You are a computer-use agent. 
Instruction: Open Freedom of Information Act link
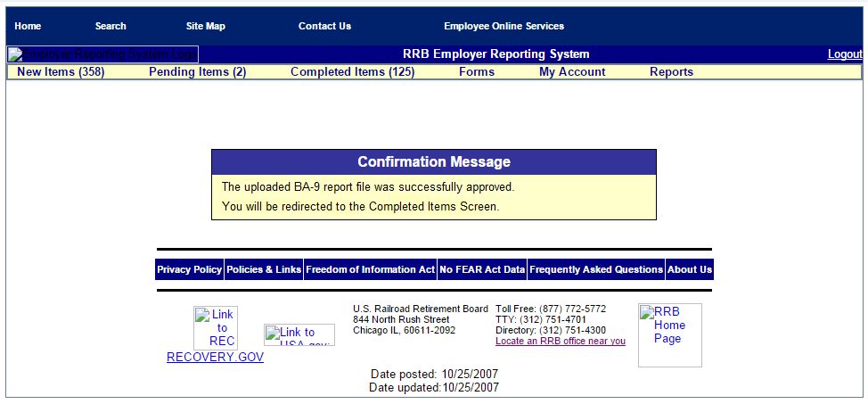click(x=370, y=269)
